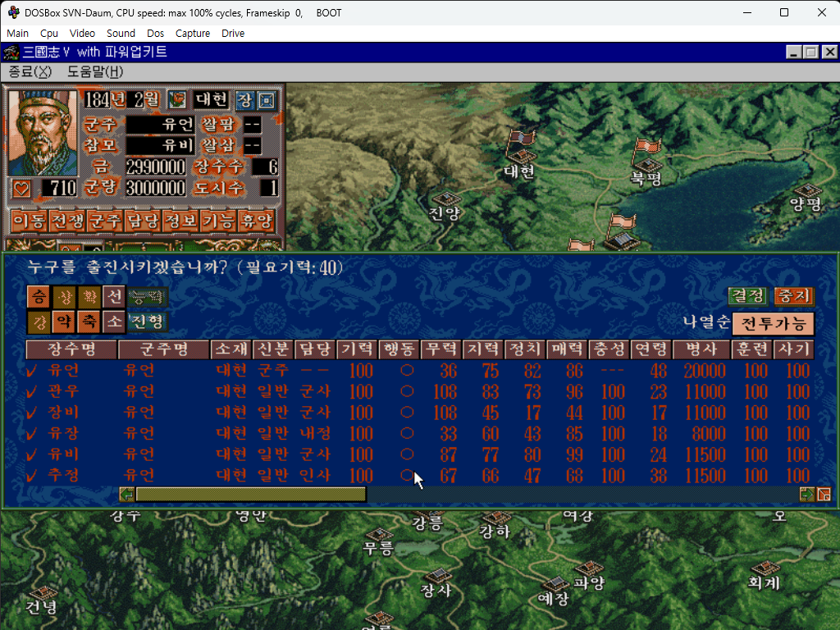Click the heart icon beside 710
Screen dimensions: 840x630
pyautogui.click(x=21, y=189)
